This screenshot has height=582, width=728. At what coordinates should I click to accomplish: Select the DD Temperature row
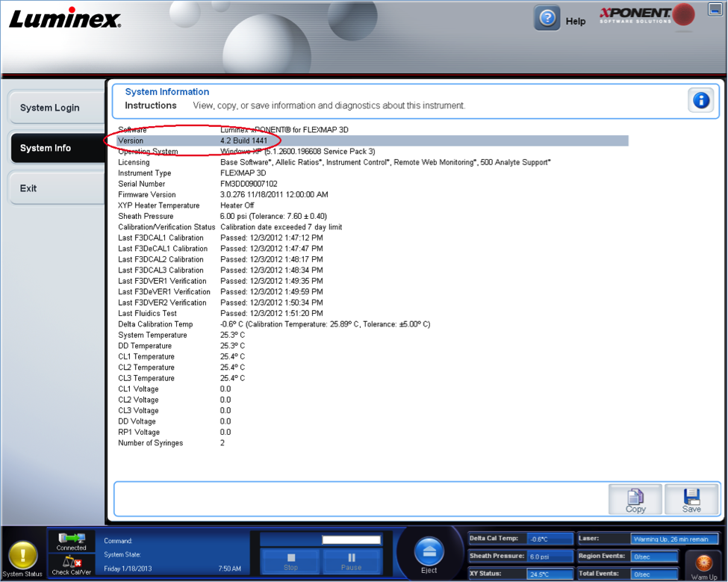[373, 346]
